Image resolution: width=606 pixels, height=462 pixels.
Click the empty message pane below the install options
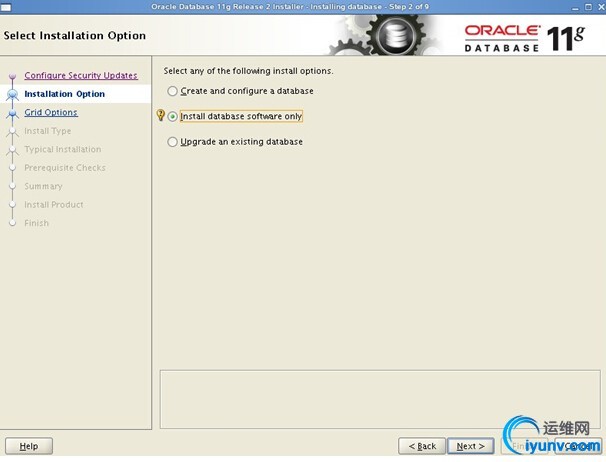tap(380, 399)
